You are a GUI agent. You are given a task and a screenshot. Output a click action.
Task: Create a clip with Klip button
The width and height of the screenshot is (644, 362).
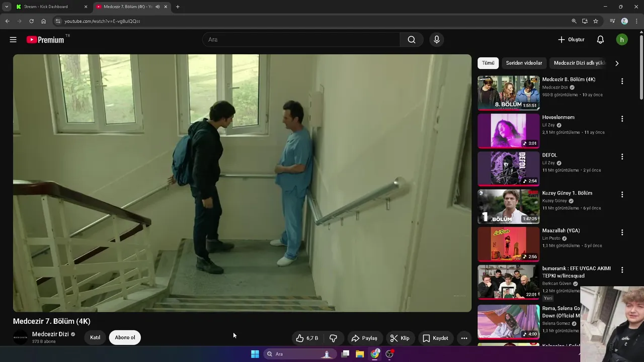pyautogui.click(x=400, y=338)
